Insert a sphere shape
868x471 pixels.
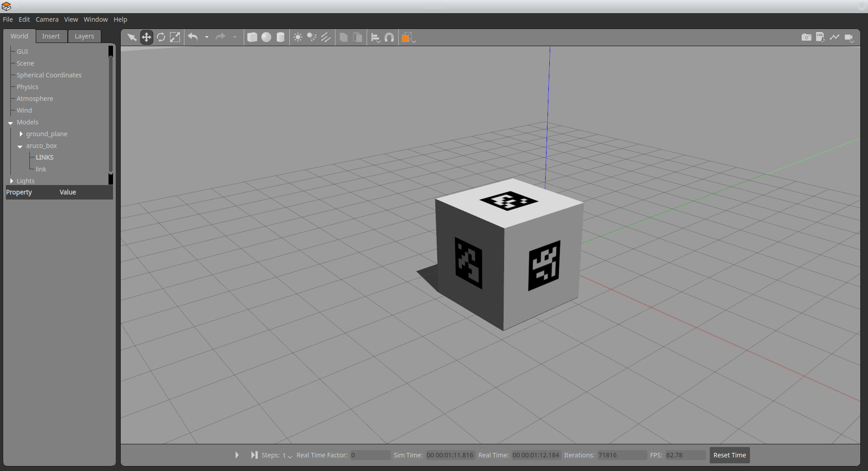[x=266, y=37]
